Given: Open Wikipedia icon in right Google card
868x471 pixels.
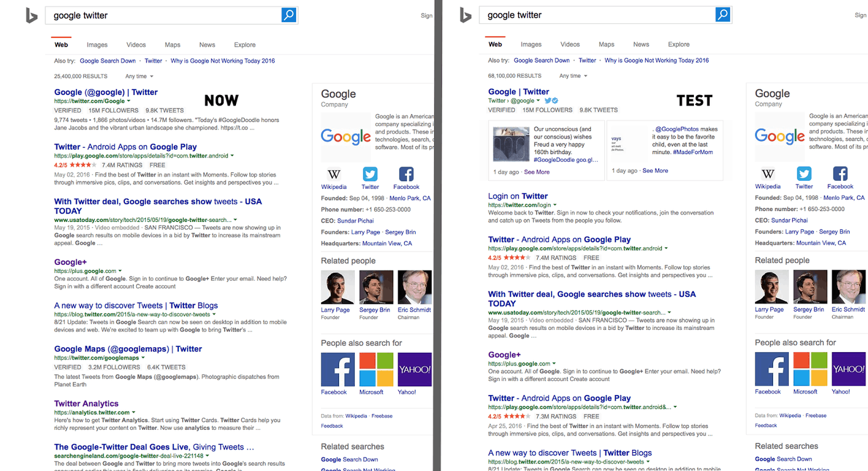Looking at the screenshot, I should point(768,174).
